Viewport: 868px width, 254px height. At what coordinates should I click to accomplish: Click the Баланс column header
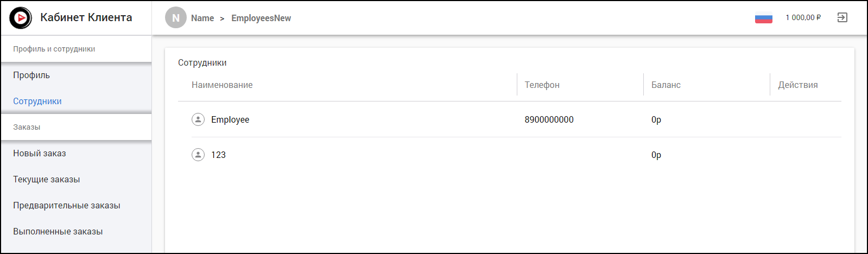[x=666, y=85]
